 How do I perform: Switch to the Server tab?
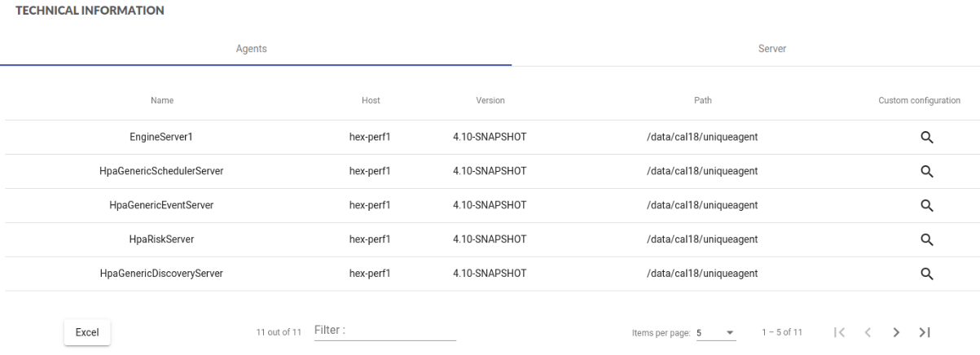[x=771, y=50]
